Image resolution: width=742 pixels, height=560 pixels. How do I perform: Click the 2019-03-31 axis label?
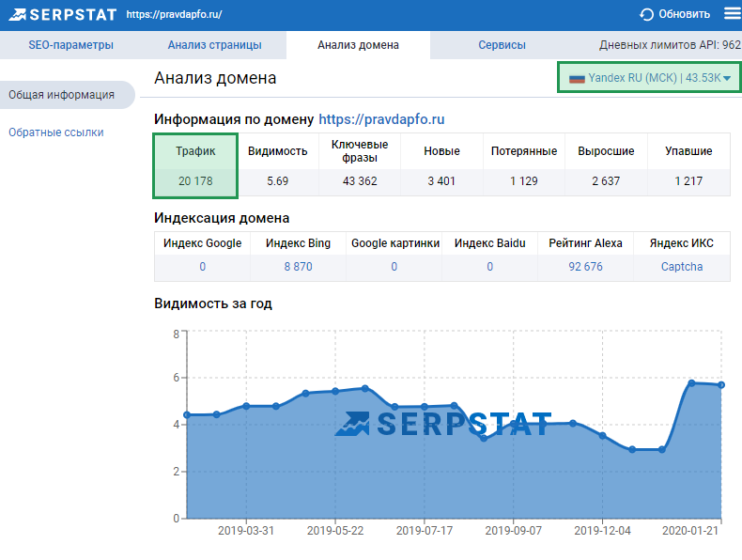pos(246,531)
